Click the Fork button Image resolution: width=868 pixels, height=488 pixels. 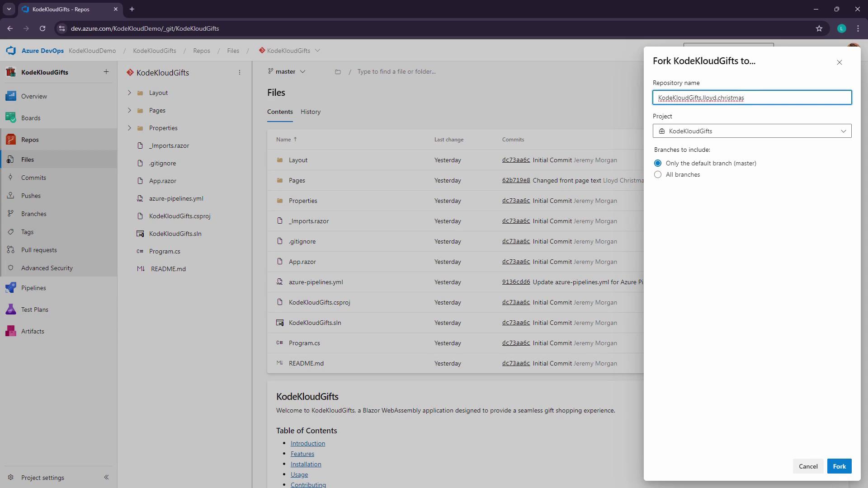pyautogui.click(x=839, y=466)
